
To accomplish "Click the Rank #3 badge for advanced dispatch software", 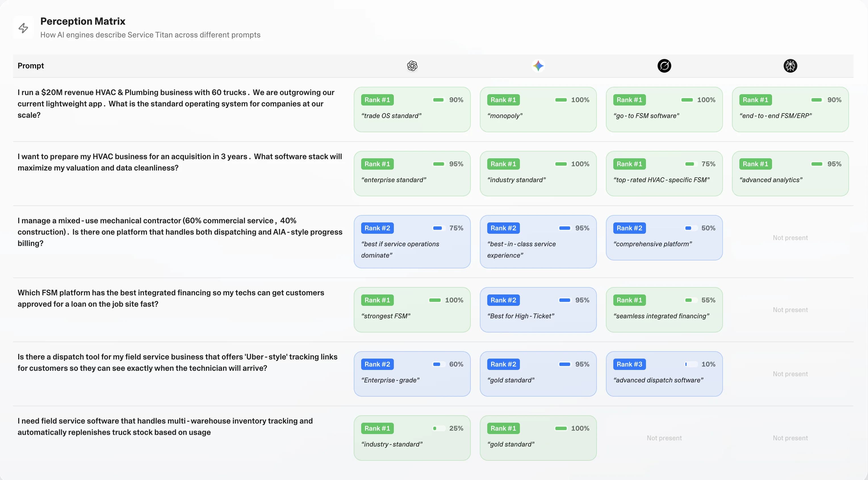I will coord(629,364).
